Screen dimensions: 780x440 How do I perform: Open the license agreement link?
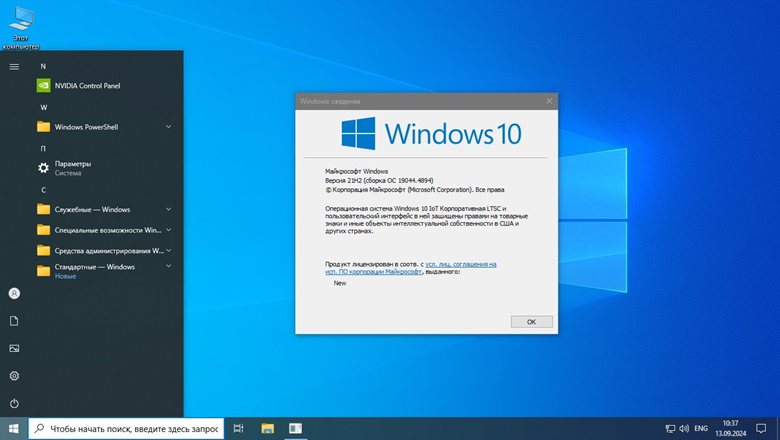461,264
